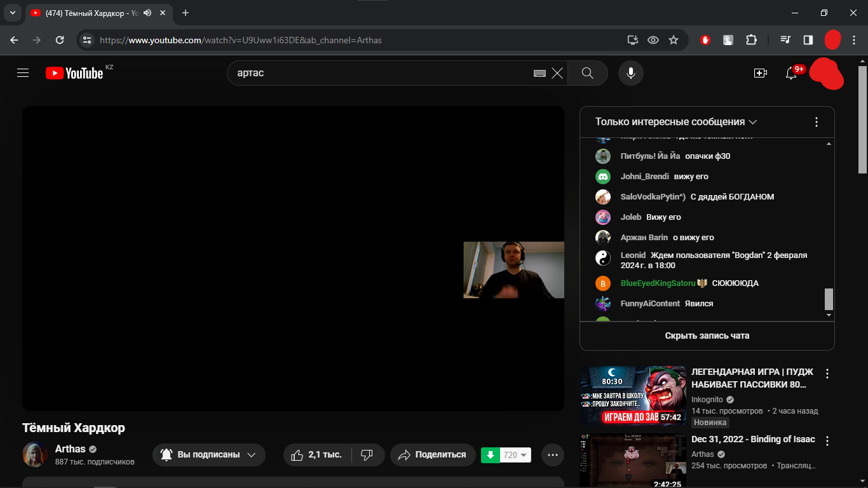This screenshot has width=868, height=488.
Task: View site information in the address bar
Action: click(x=88, y=40)
